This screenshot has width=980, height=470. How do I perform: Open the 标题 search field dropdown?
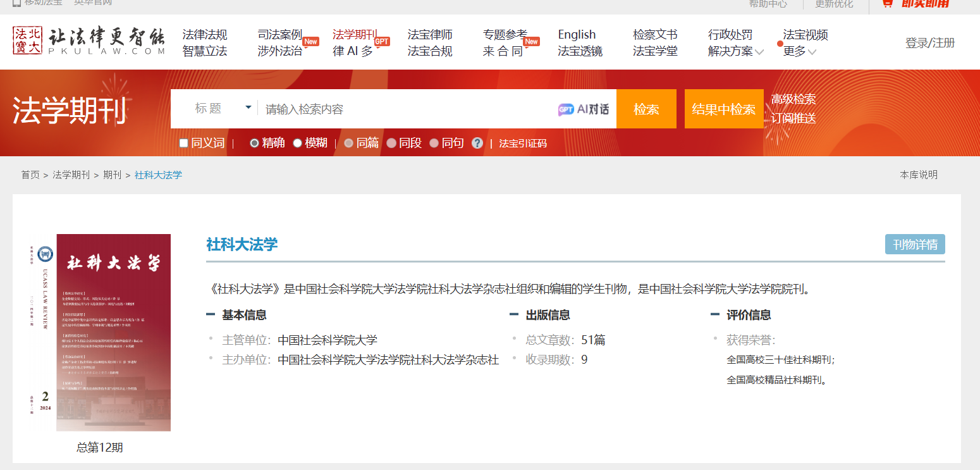(248, 108)
